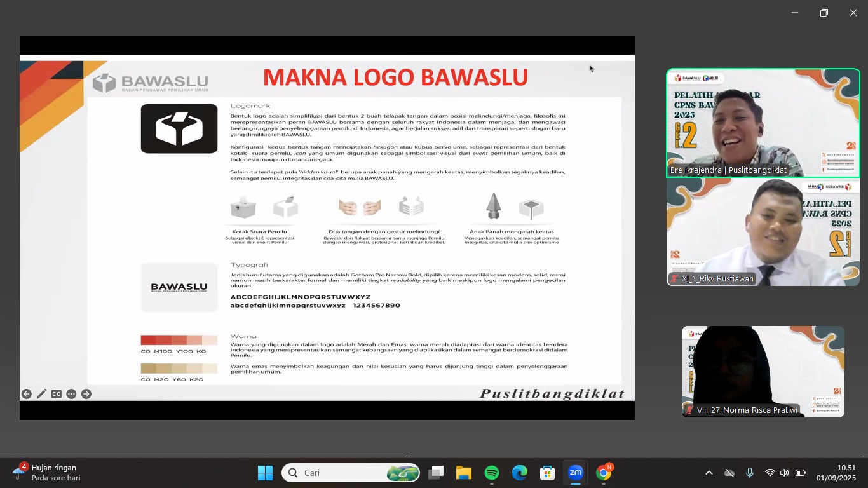Open File Explorer from the taskbar
Image resolution: width=868 pixels, height=488 pixels.
463,473
